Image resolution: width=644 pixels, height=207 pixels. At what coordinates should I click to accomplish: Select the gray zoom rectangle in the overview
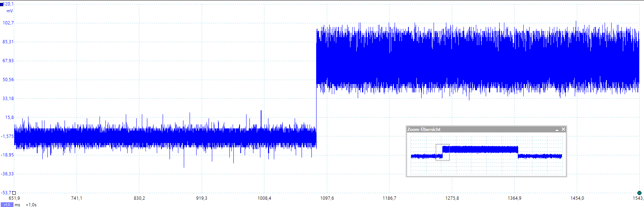(x=443, y=152)
